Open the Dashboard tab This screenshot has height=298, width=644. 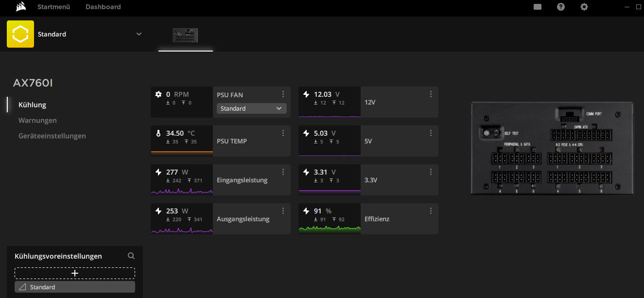(x=103, y=7)
